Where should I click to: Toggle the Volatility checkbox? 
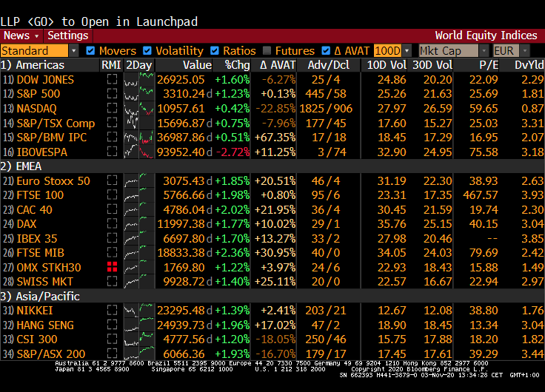point(147,51)
